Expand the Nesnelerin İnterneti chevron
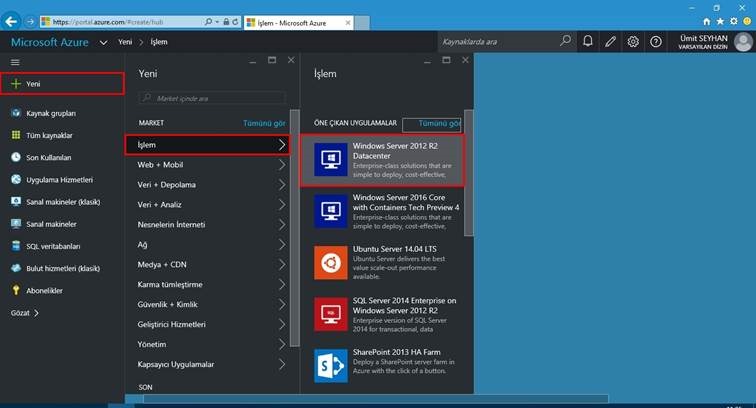This screenshot has width=756, height=408. click(282, 225)
